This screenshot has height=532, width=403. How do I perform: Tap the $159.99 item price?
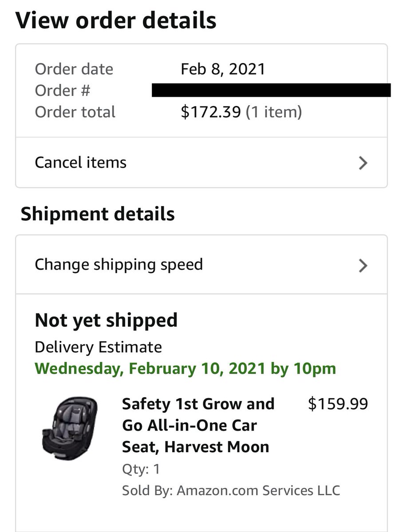click(x=338, y=404)
